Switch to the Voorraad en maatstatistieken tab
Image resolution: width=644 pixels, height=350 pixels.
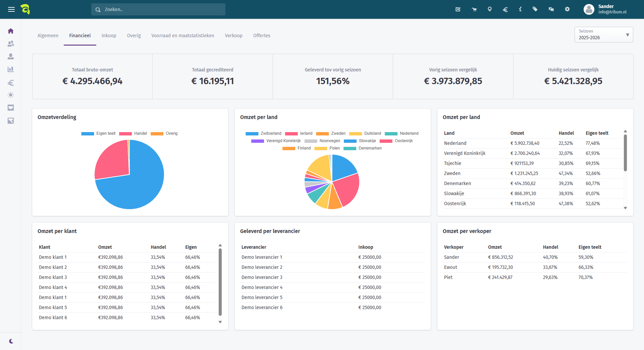182,36
